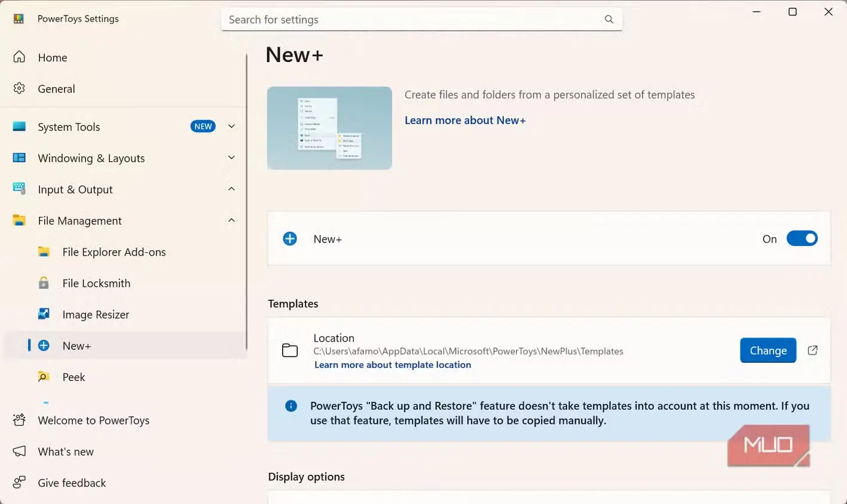Open the What's new page
The width and height of the screenshot is (847, 504).
pos(124,451)
